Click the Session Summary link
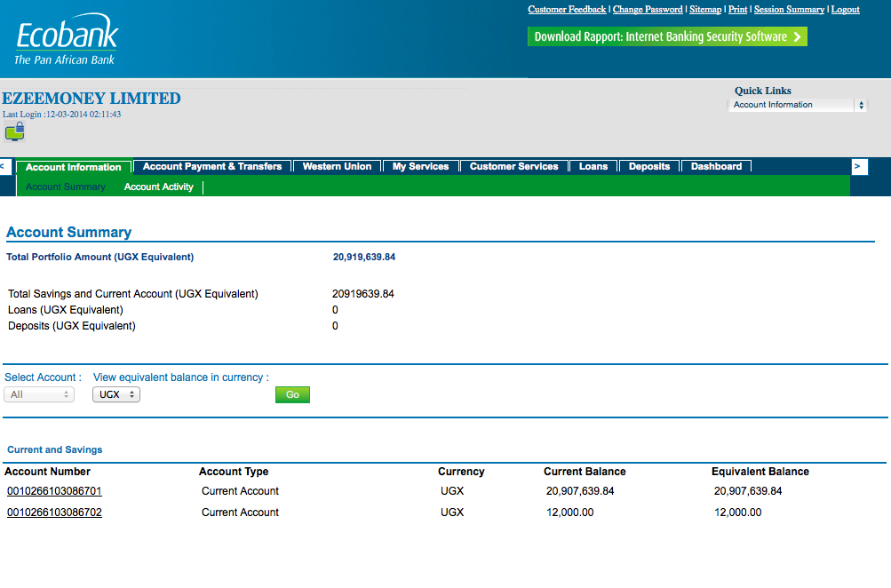Image resolution: width=891 pixels, height=588 pixels. [x=789, y=9]
